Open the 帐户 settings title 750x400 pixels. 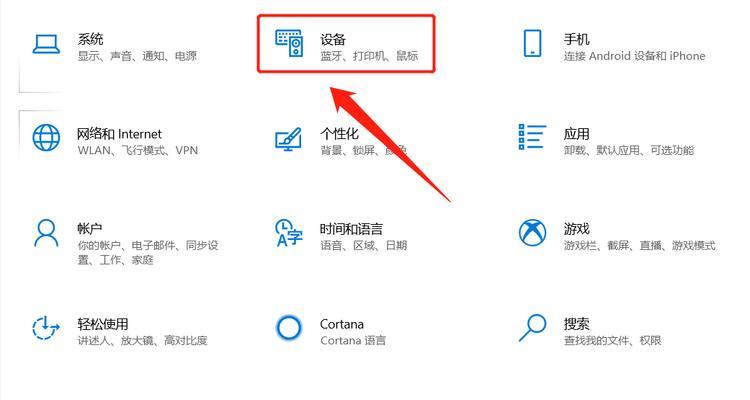[90, 228]
